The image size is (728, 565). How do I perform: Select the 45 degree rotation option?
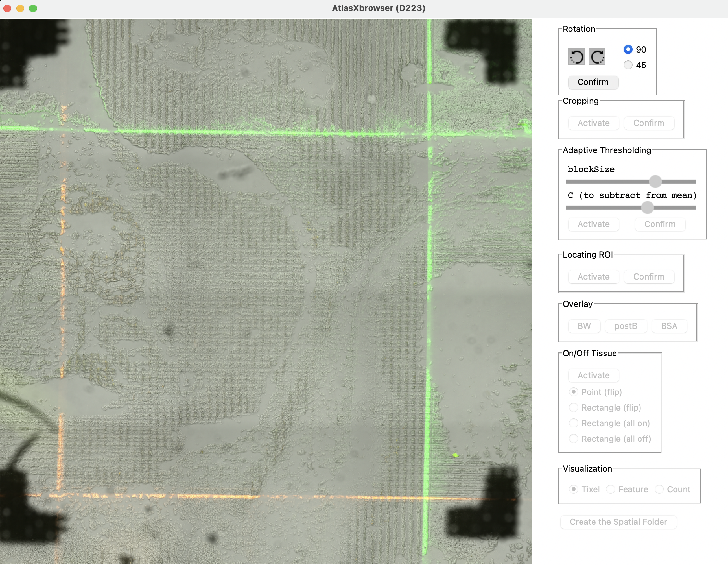628,65
